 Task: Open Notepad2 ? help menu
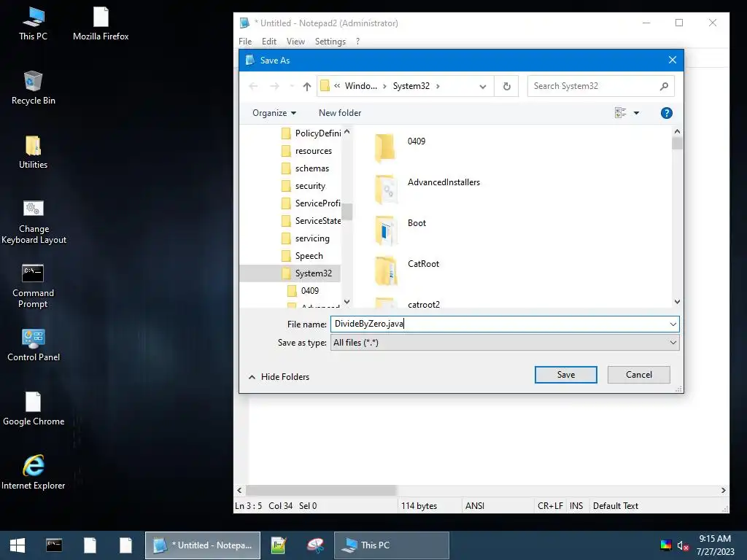tap(357, 42)
